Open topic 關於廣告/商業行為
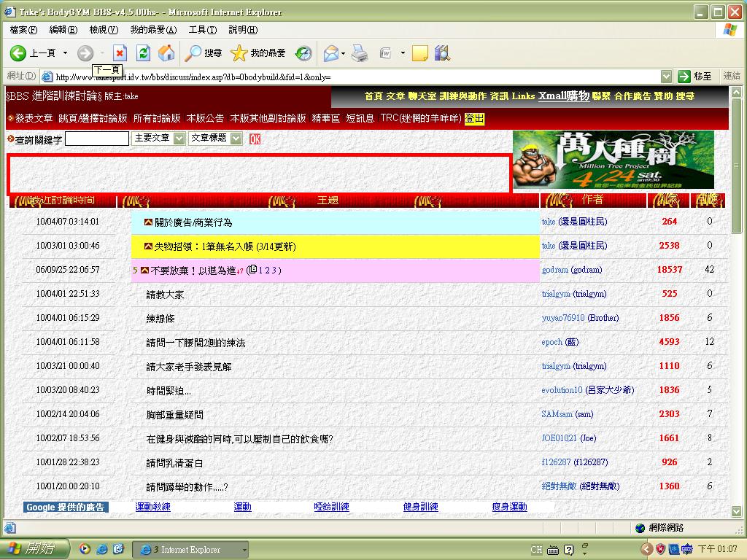The image size is (747, 560). pos(193,222)
